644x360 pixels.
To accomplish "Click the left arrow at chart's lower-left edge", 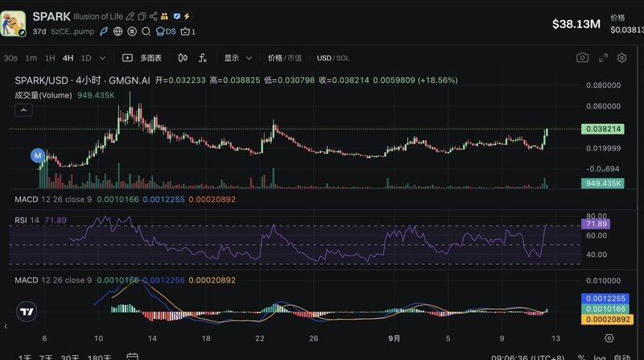I will click(x=6, y=326).
